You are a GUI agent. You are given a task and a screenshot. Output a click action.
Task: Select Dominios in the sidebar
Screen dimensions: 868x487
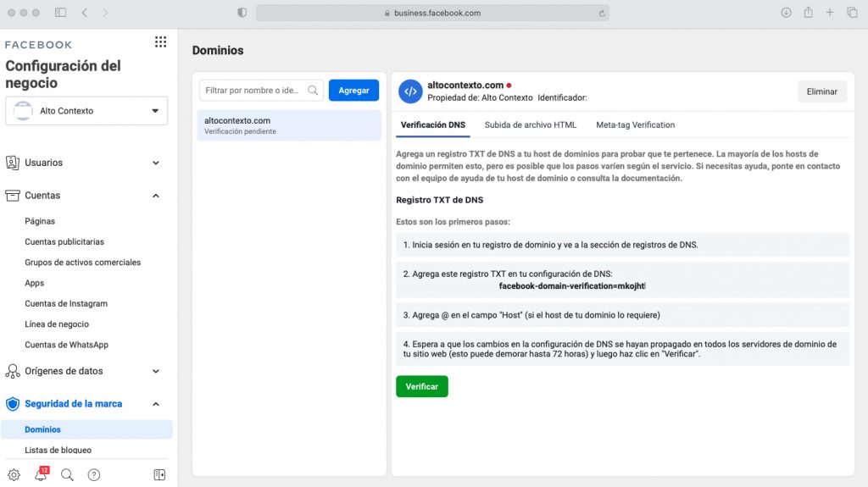click(x=86, y=429)
